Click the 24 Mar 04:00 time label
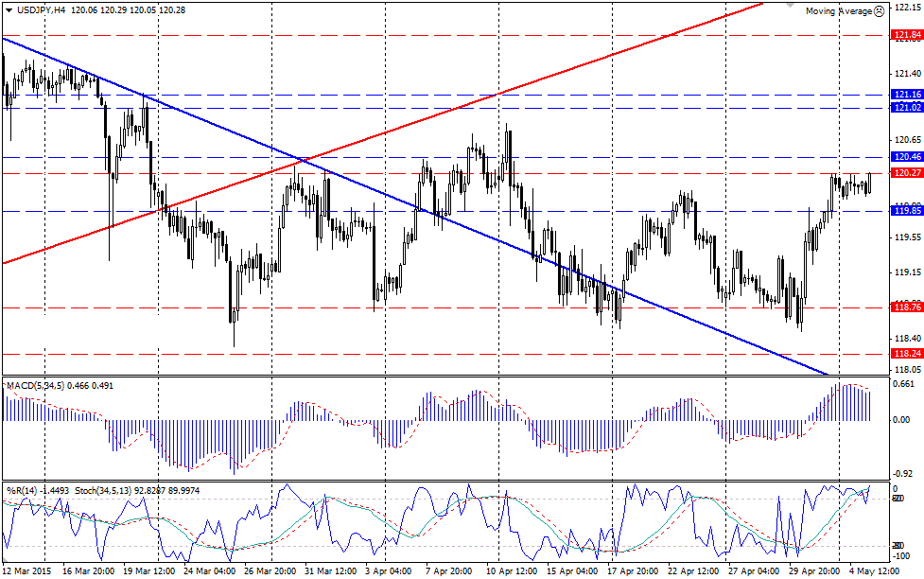 click(209, 571)
